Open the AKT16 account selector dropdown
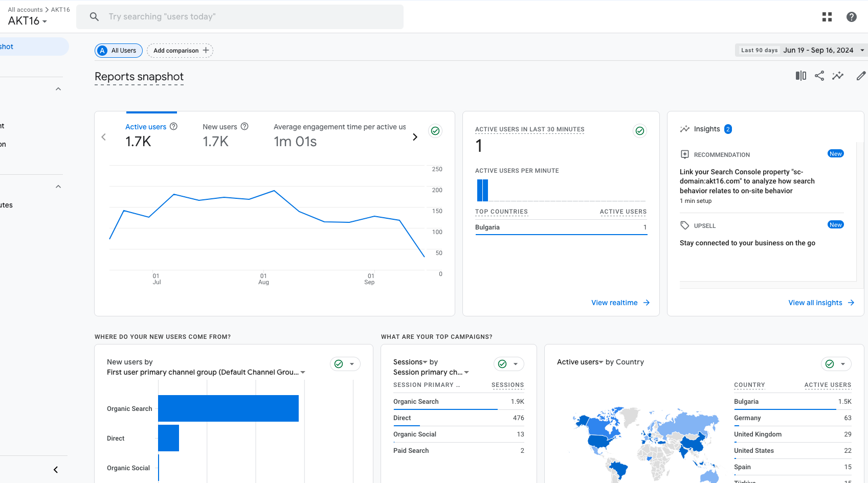The height and width of the screenshot is (483, 868). pos(28,21)
